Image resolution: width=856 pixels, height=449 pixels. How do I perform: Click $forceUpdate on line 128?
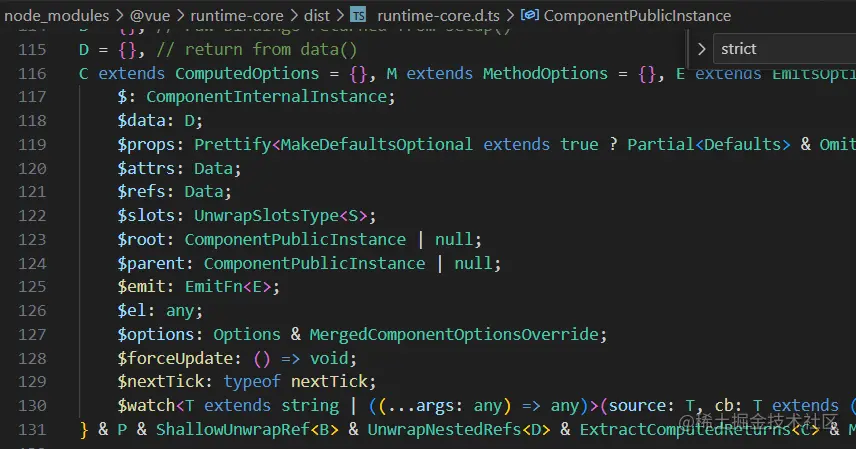pyautogui.click(x=175, y=358)
